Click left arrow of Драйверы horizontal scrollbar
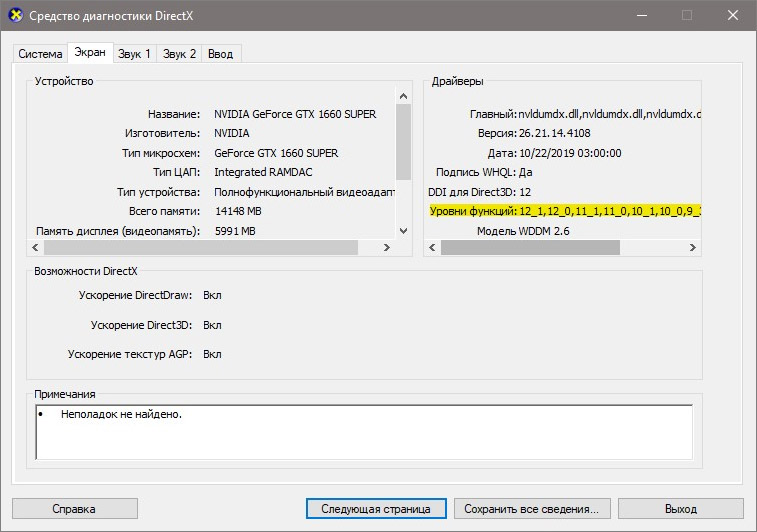Viewport: 757px width, 532px height. click(x=433, y=247)
